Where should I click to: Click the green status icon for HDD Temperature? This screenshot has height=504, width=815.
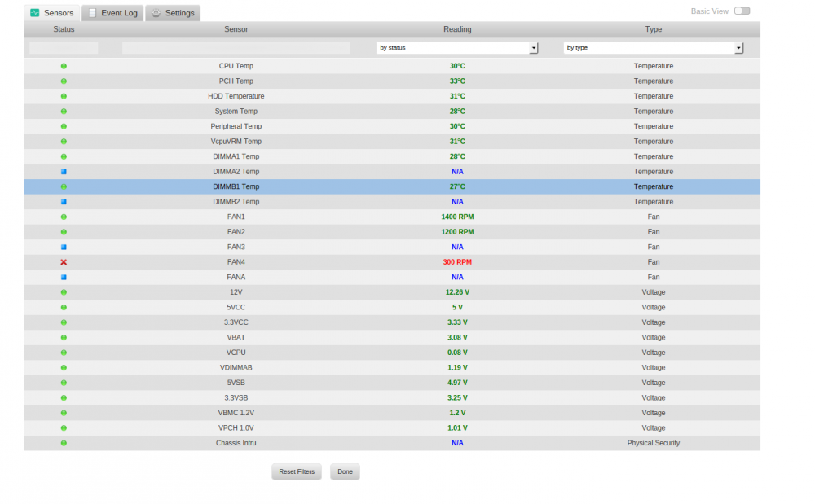point(64,96)
